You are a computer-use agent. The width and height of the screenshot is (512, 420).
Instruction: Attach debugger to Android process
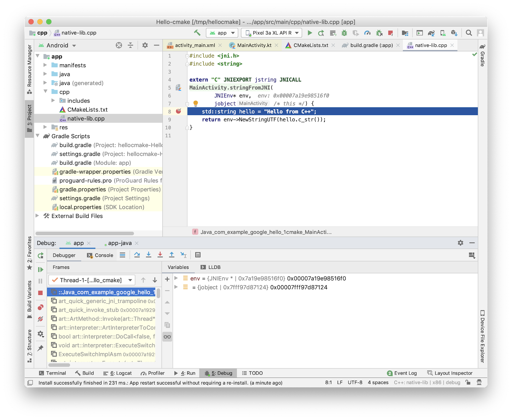point(379,33)
